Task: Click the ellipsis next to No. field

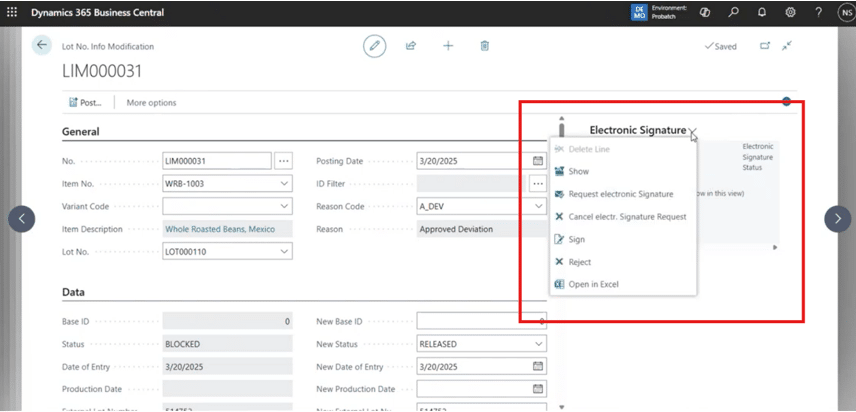Action: [x=283, y=161]
